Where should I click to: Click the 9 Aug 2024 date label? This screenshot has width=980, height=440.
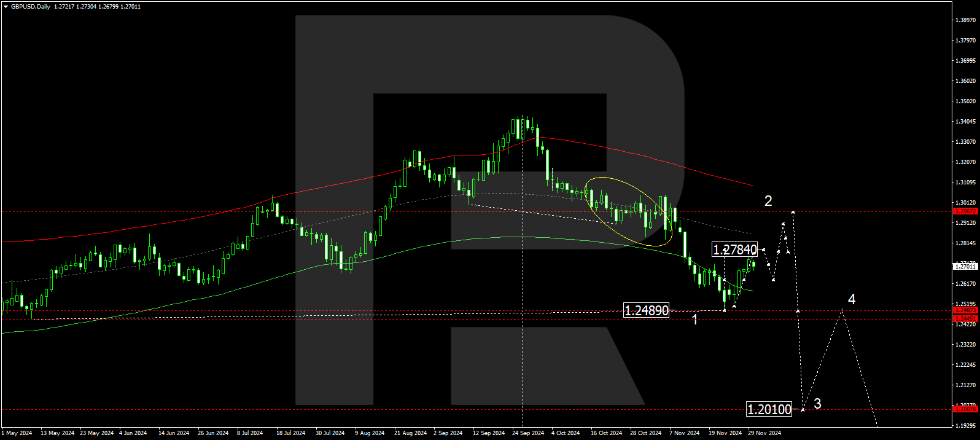[x=369, y=433]
